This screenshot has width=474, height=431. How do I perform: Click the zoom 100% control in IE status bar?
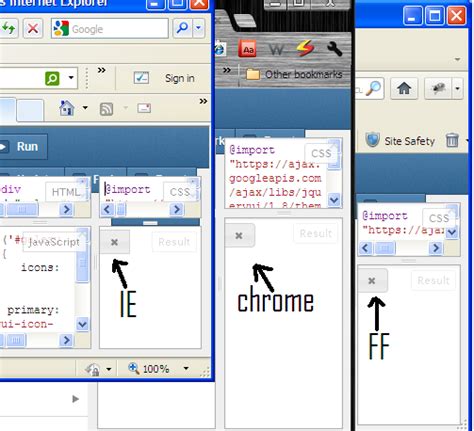click(149, 369)
